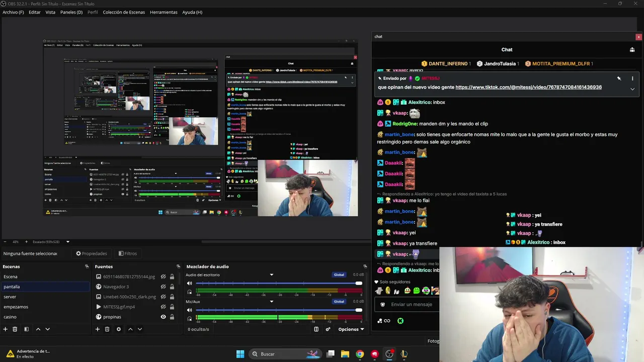
Task: Show the MITESSJ.gif.mp4 source
Action: click(164, 307)
